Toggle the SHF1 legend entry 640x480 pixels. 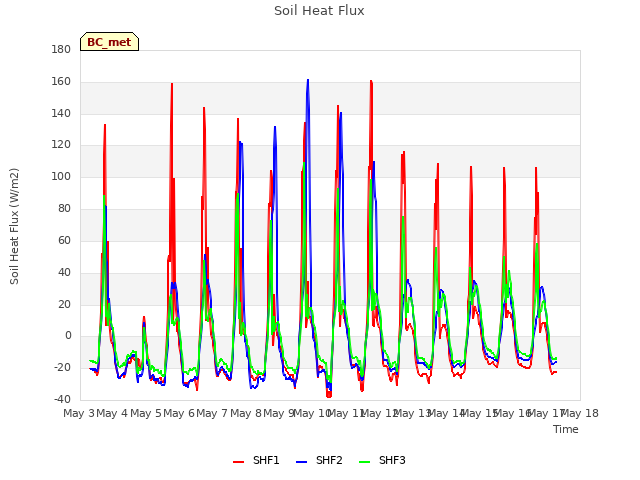256,460
